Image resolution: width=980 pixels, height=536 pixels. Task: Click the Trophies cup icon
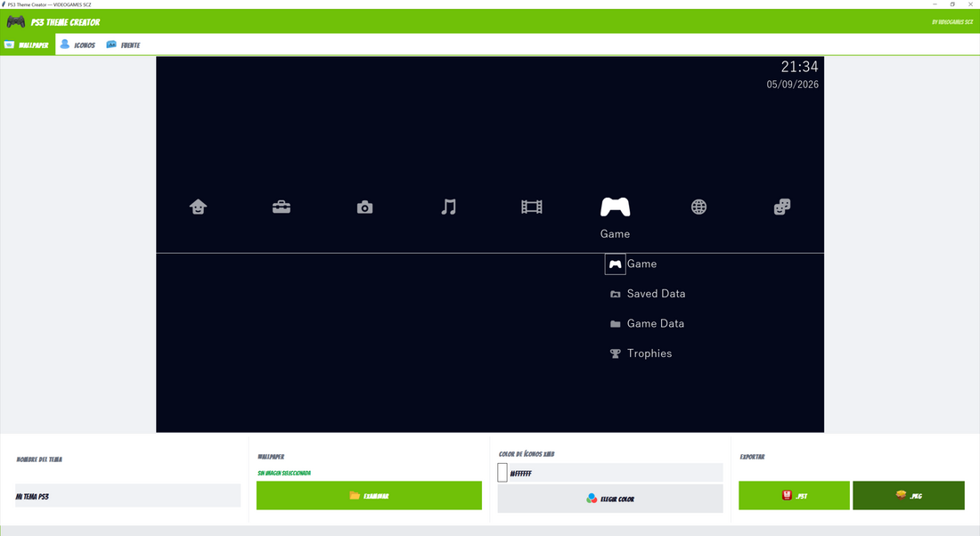pyautogui.click(x=615, y=353)
